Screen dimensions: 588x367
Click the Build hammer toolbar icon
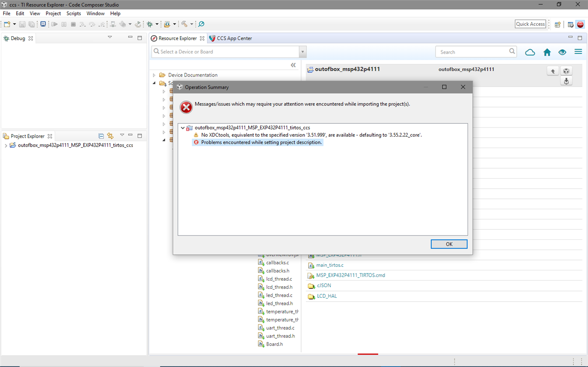pos(185,24)
